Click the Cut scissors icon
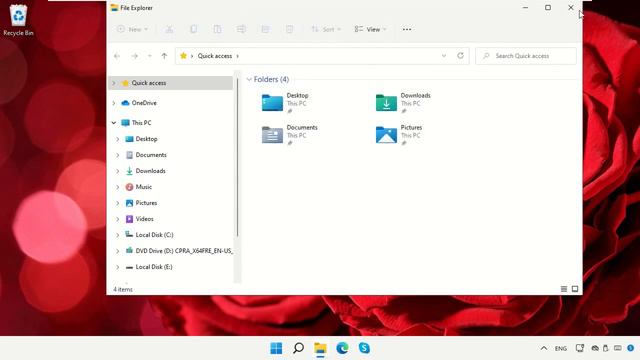640x360 pixels. (169, 29)
